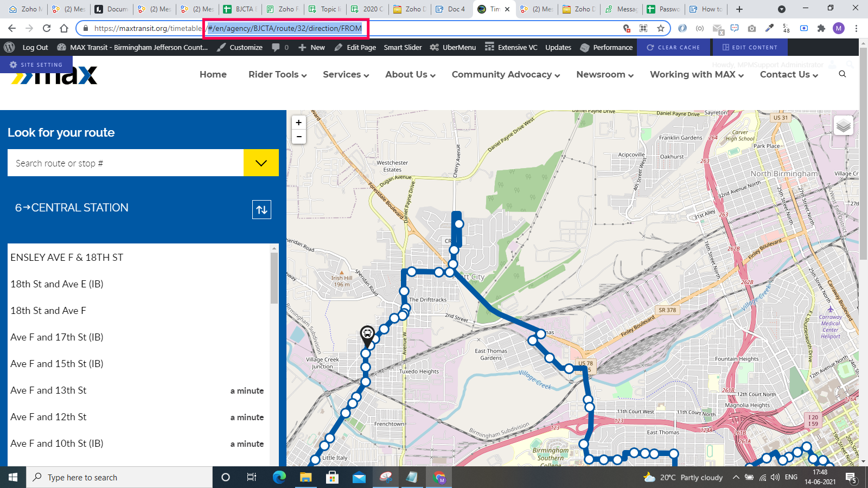Image resolution: width=868 pixels, height=488 pixels.
Task: Click the SITE SETTING button
Action: (36, 65)
